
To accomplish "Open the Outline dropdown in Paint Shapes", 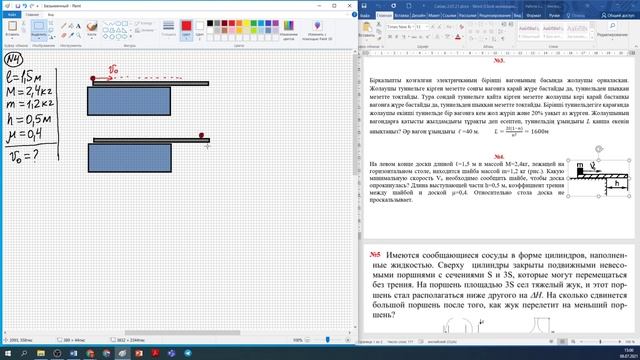I will coord(144,24).
